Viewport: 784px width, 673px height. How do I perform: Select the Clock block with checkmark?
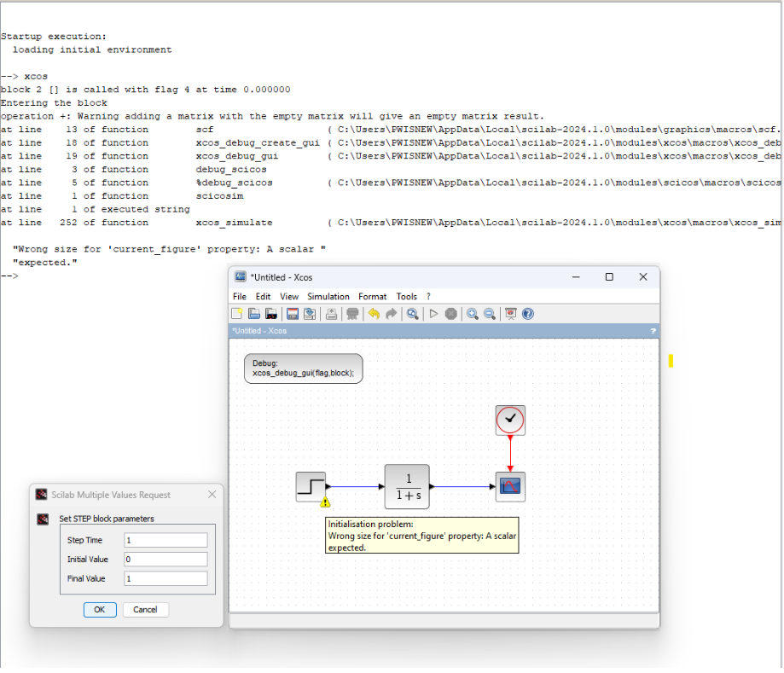510,420
